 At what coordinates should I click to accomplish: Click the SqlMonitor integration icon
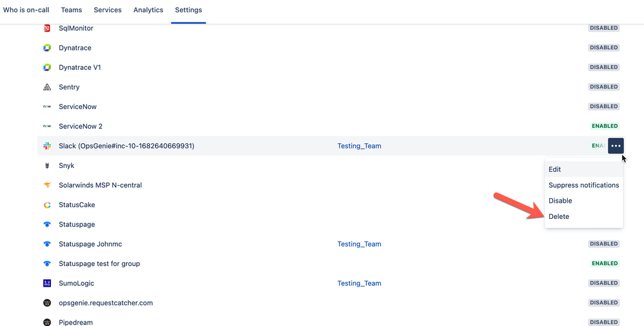tap(47, 28)
